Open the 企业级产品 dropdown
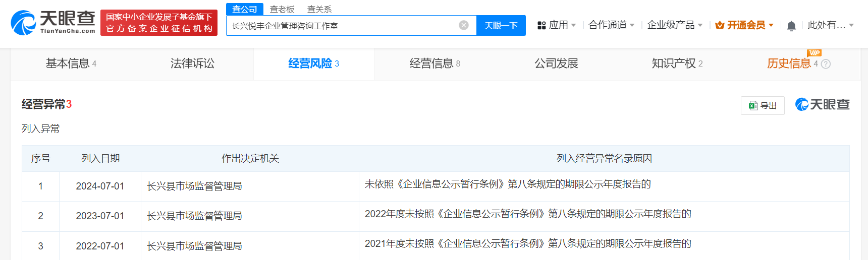Screen dimensions: 868x260 (674, 25)
